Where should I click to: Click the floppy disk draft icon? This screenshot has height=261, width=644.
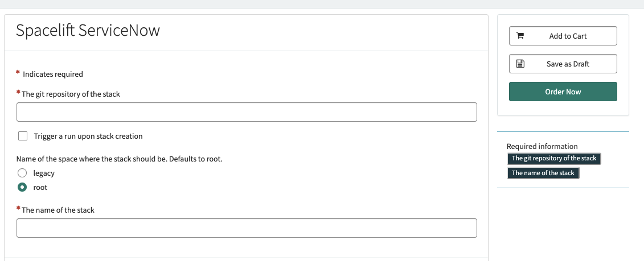click(x=519, y=64)
